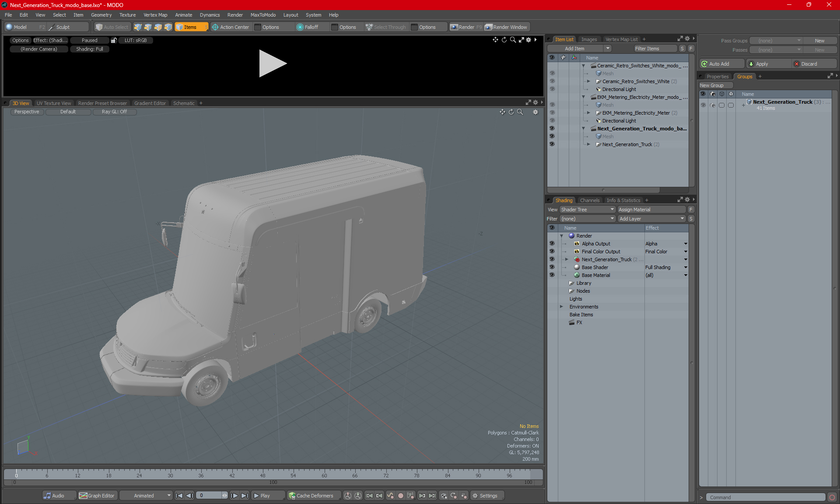Select Materials component mode icon
Screen dimensions: 840x504
click(x=168, y=27)
